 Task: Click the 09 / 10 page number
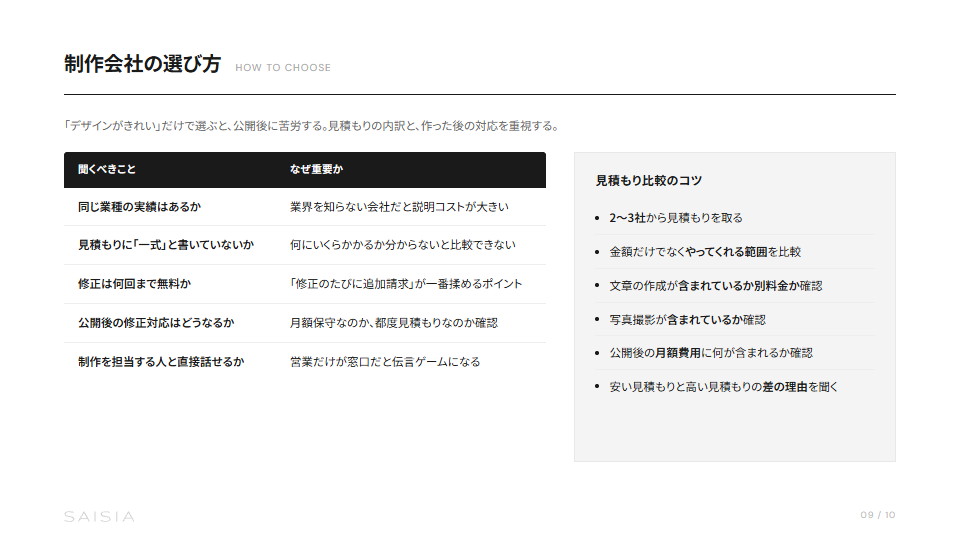(878, 515)
